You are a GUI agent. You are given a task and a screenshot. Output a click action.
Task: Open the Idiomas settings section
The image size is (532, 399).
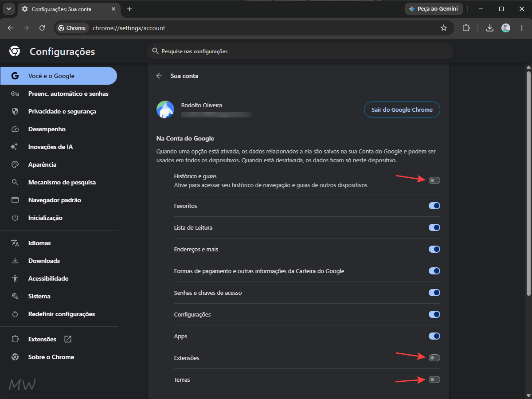click(59, 243)
